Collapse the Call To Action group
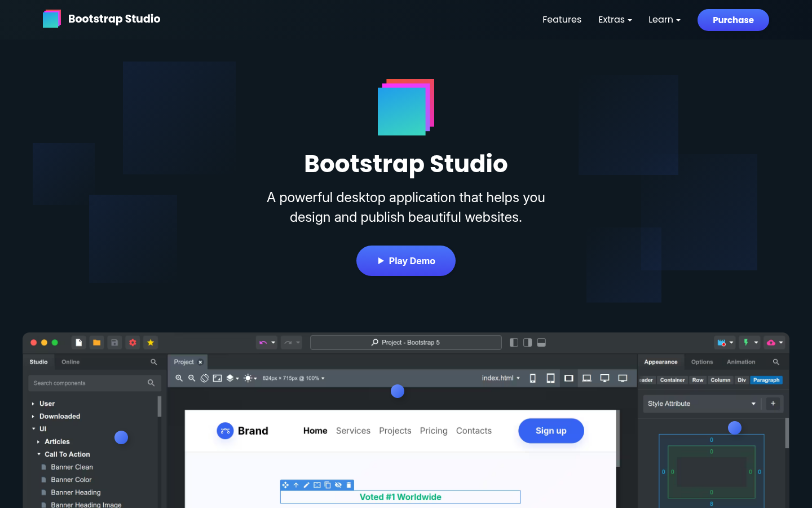The width and height of the screenshot is (812, 508). point(39,454)
